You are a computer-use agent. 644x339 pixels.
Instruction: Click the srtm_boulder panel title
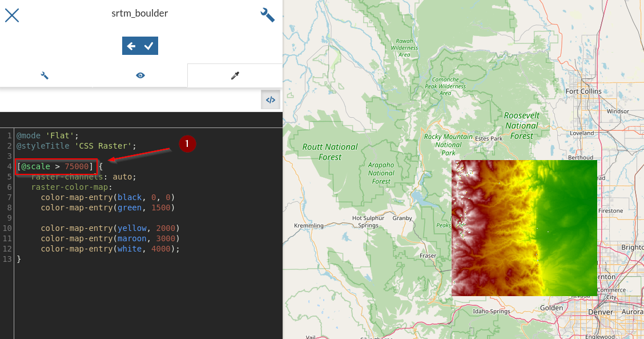[140, 13]
